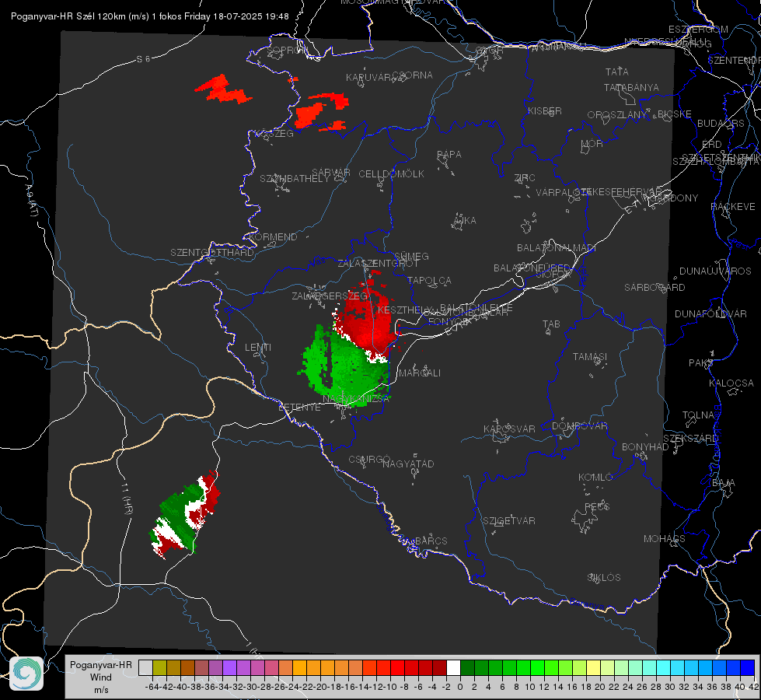The image size is (761, 700).
Task: Click the TATA city label
Action: coord(617,72)
